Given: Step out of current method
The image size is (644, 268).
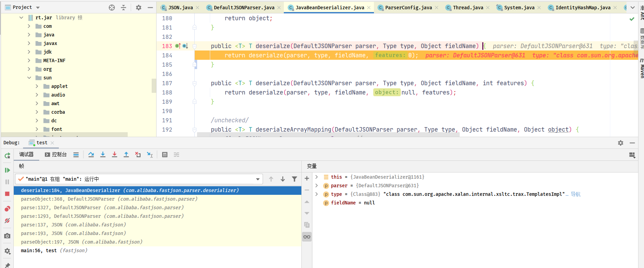Looking at the screenshot, I should coord(126,155).
